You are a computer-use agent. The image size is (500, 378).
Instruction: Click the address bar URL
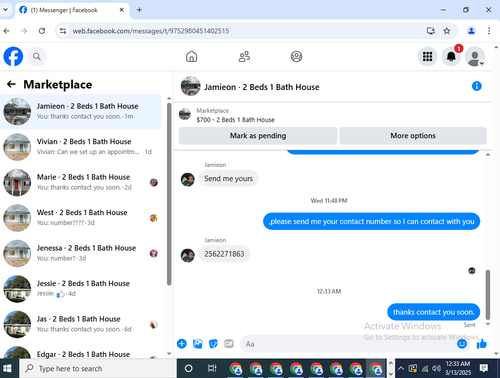pos(151,31)
